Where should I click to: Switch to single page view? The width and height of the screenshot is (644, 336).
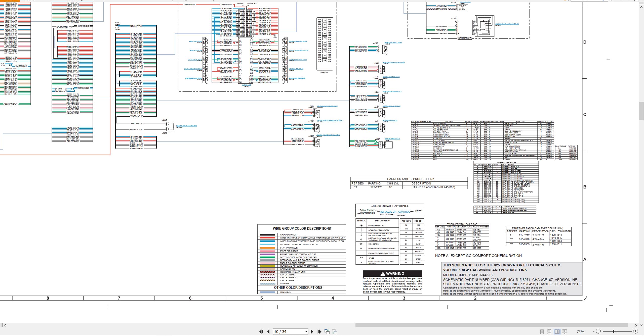tap(542, 331)
